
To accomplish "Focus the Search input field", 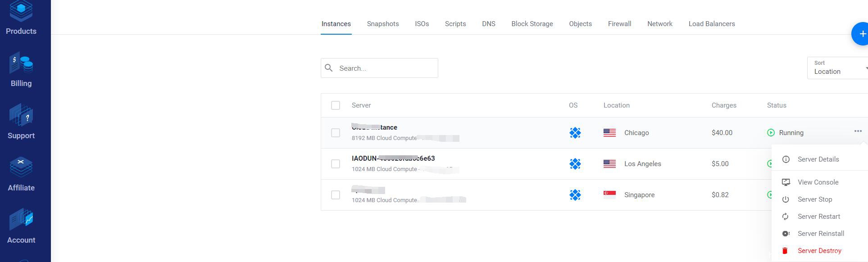I will (386, 68).
